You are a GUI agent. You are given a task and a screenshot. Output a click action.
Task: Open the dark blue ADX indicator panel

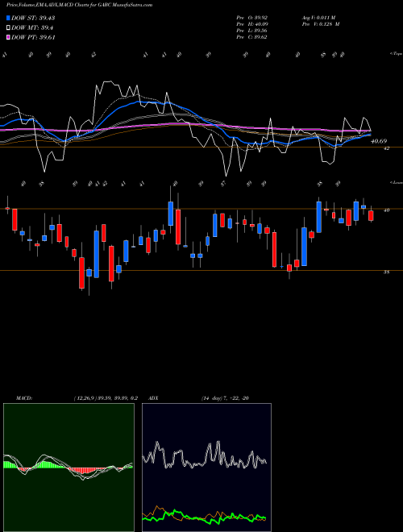[x=206, y=468]
